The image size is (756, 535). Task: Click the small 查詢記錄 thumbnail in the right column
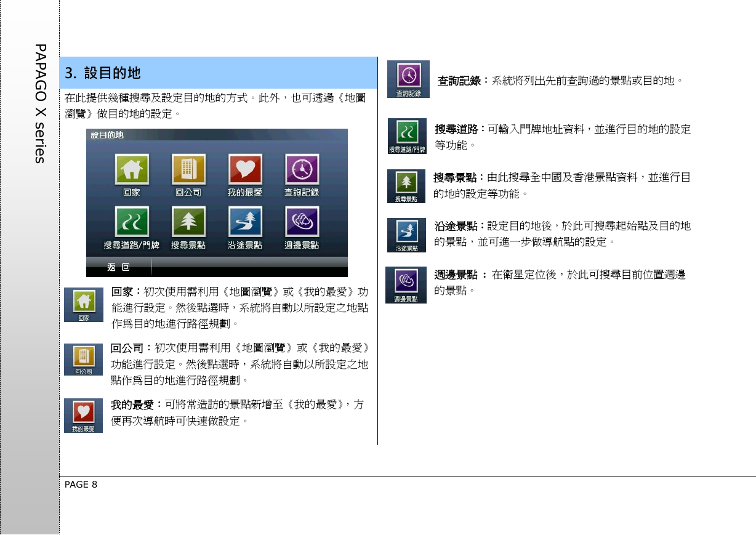(408, 79)
